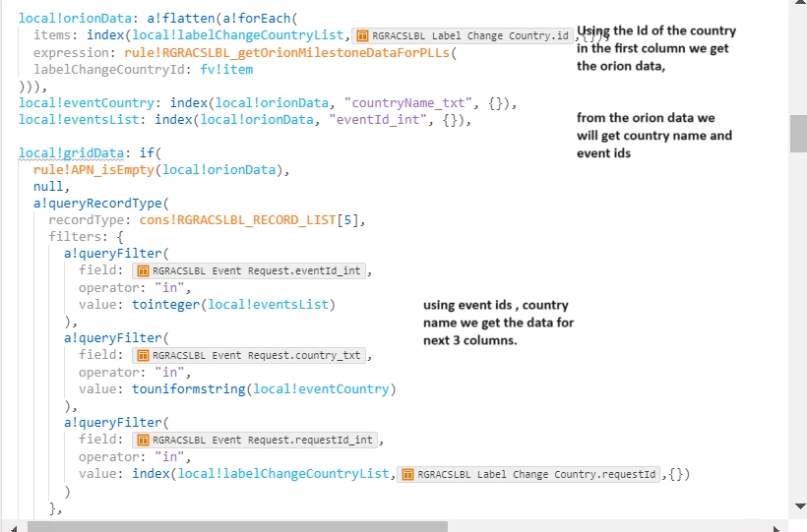Click the 'local!orionData' variable definition

tap(75, 19)
